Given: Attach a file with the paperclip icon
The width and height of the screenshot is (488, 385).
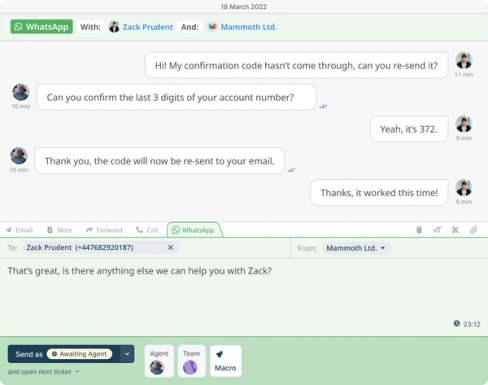Looking at the screenshot, I should point(474,230).
